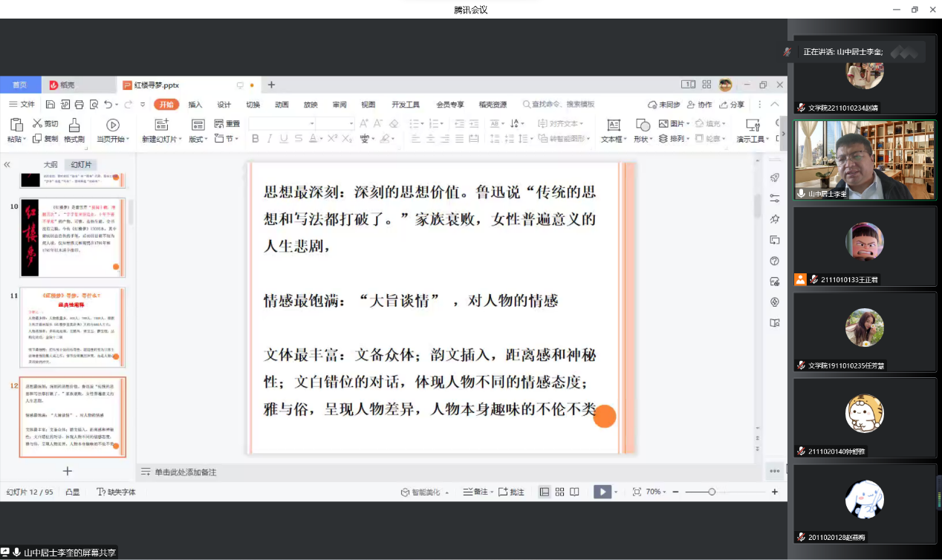
Task: Click the zoom slider handle
Action: pyautogui.click(x=712, y=492)
